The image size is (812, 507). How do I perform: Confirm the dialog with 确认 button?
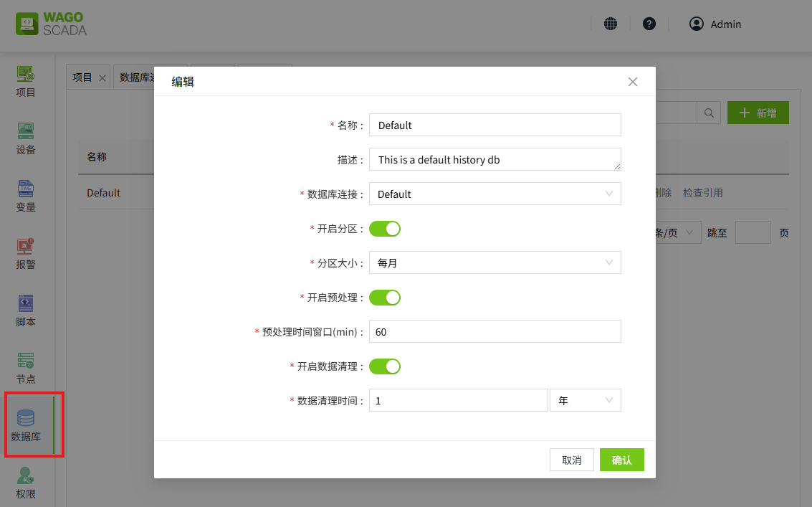621,459
